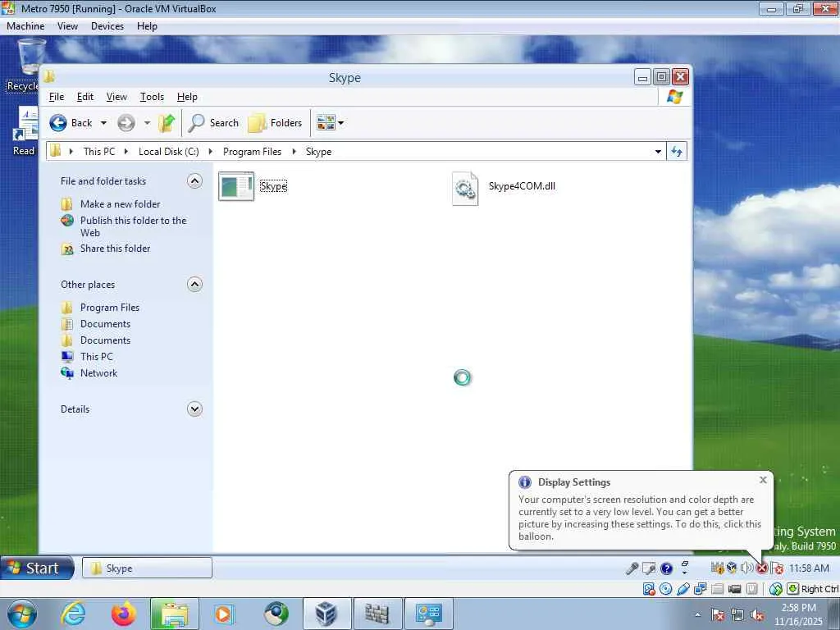
Task: Open Windows Explorer from host taskbar
Action: click(x=174, y=614)
